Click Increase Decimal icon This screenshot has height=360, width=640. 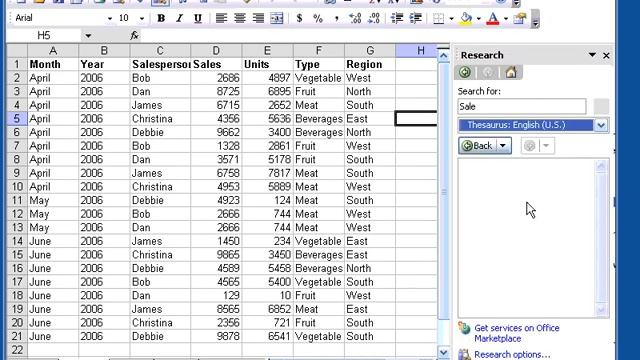click(x=355, y=18)
